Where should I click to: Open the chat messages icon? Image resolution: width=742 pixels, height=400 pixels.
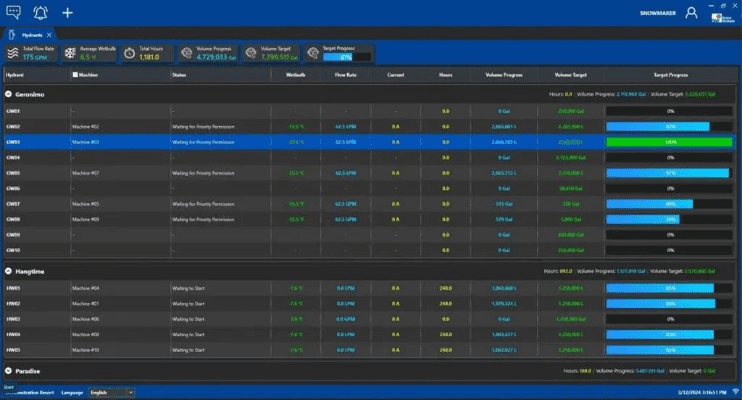(x=12, y=12)
